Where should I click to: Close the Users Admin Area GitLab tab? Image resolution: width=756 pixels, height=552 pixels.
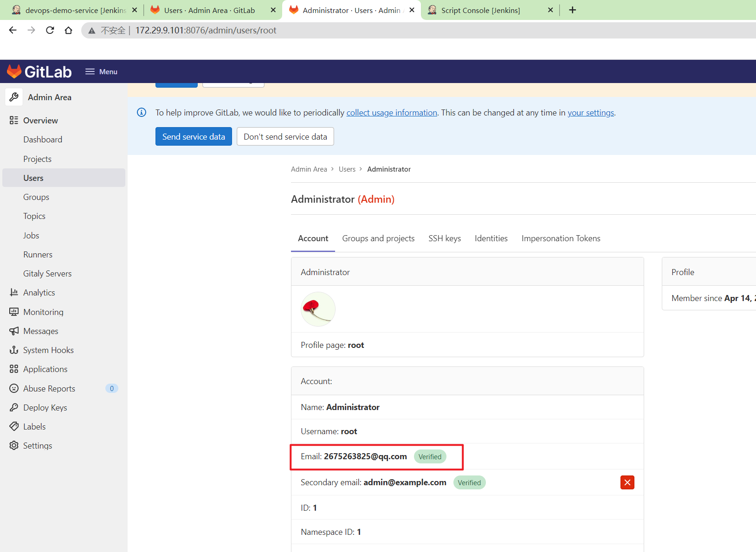click(273, 10)
